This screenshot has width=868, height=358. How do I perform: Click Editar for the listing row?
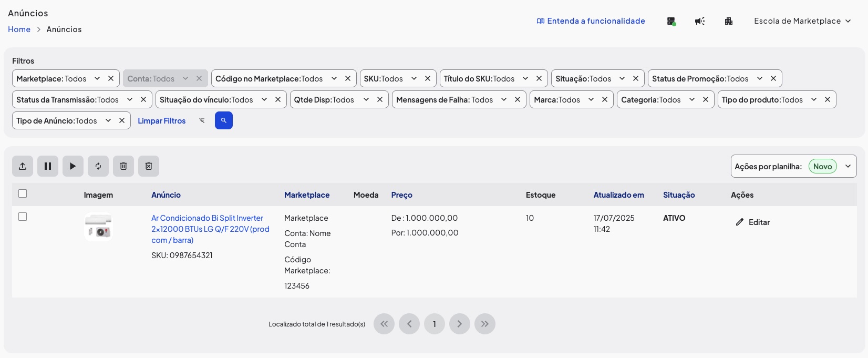click(753, 222)
